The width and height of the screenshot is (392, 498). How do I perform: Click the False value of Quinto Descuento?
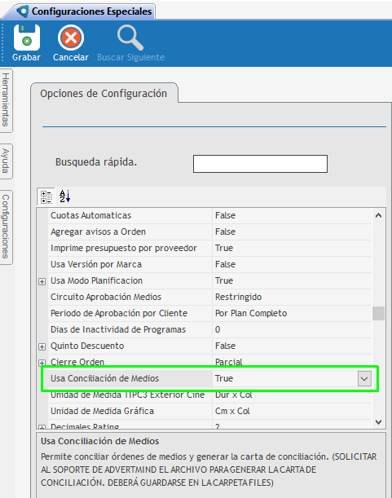coord(225,346)
